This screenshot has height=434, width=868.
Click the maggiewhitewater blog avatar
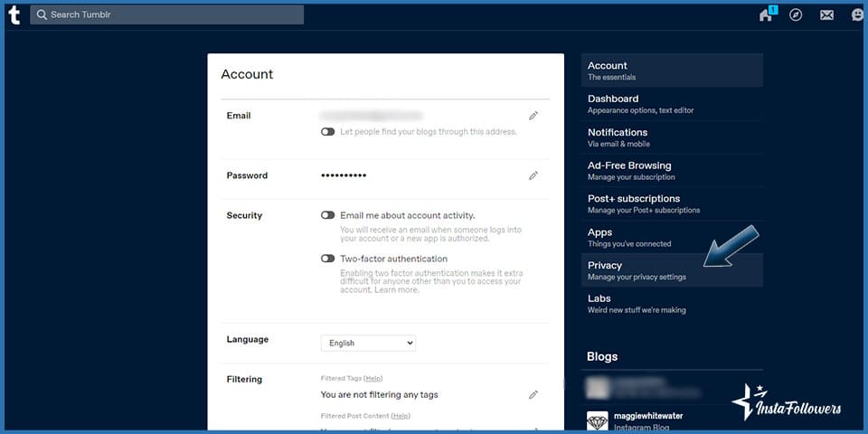[x=598, y=421]
